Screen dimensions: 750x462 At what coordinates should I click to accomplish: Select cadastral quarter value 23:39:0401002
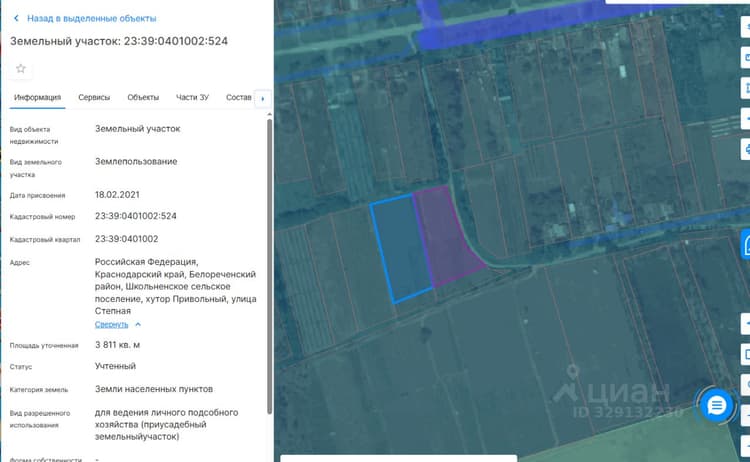coord(126,239)
